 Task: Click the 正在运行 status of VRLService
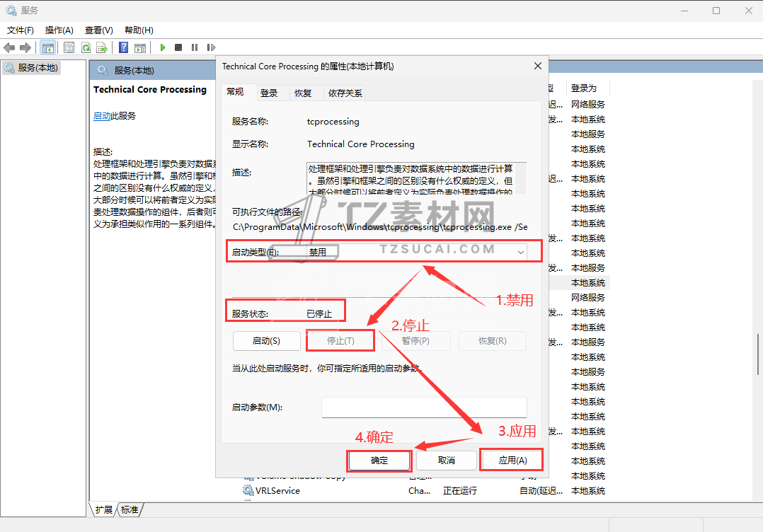(x=459, y=491)
